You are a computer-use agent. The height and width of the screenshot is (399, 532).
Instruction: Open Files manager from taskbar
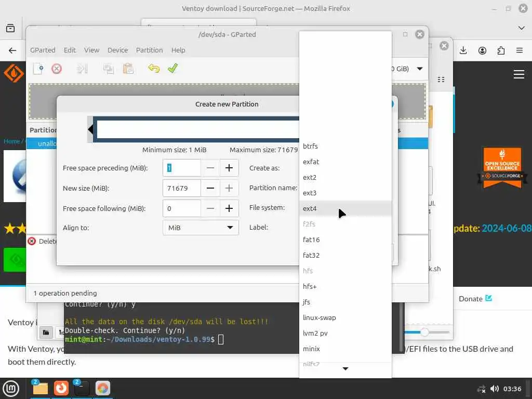click(40, 388)
